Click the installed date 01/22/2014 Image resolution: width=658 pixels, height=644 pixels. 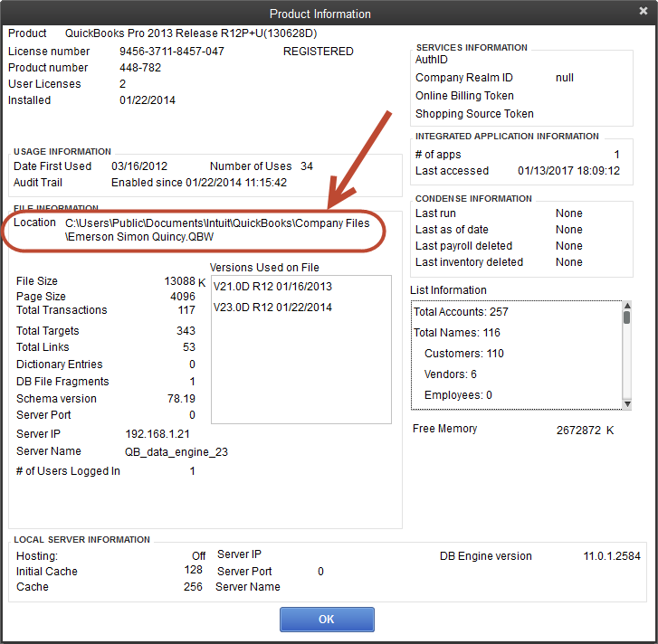pyautogui.click(x=148, y=100)
